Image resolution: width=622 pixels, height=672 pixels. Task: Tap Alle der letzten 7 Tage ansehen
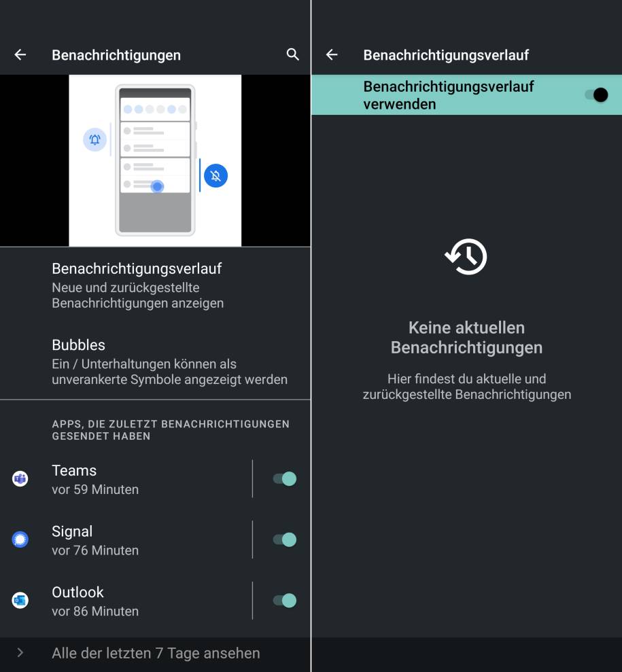click(x=156, y=653)
